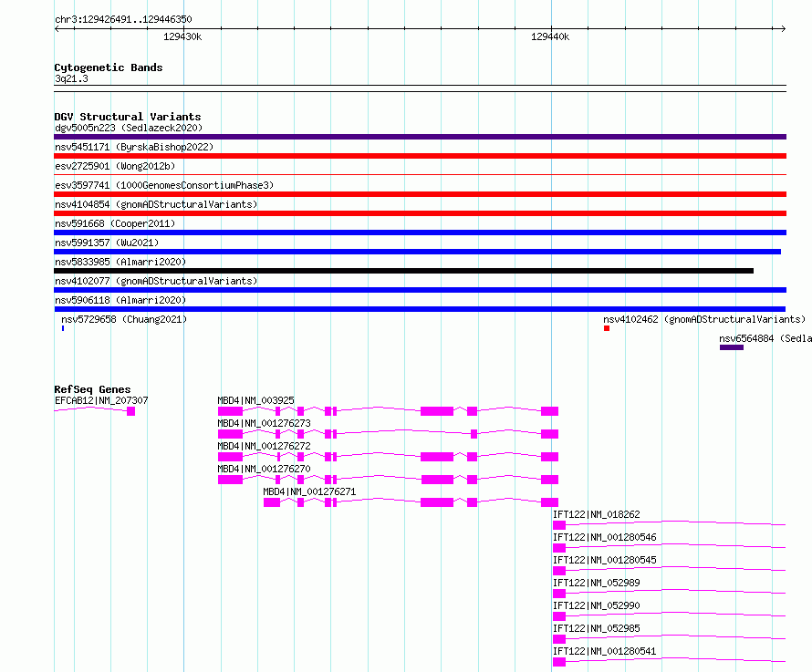Viewport: 812px width, 672px height.
Task: Click the EFCAB12 exon block
Action: (131, 411)
